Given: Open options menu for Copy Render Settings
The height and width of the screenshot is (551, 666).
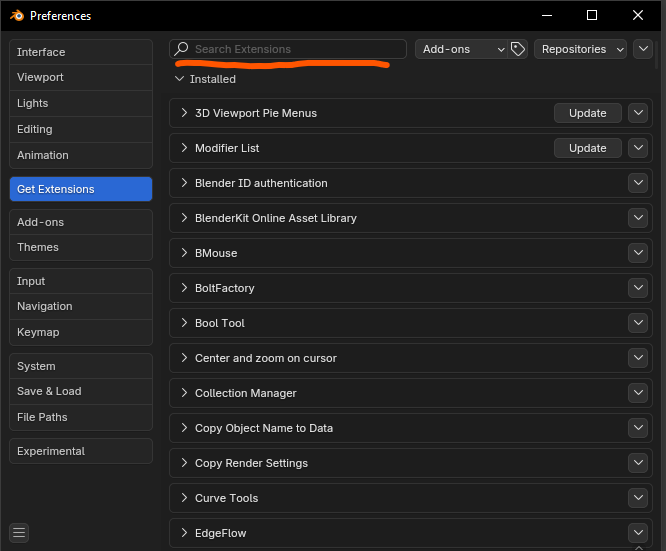Looking at the screenshot, I should point(638,463).
